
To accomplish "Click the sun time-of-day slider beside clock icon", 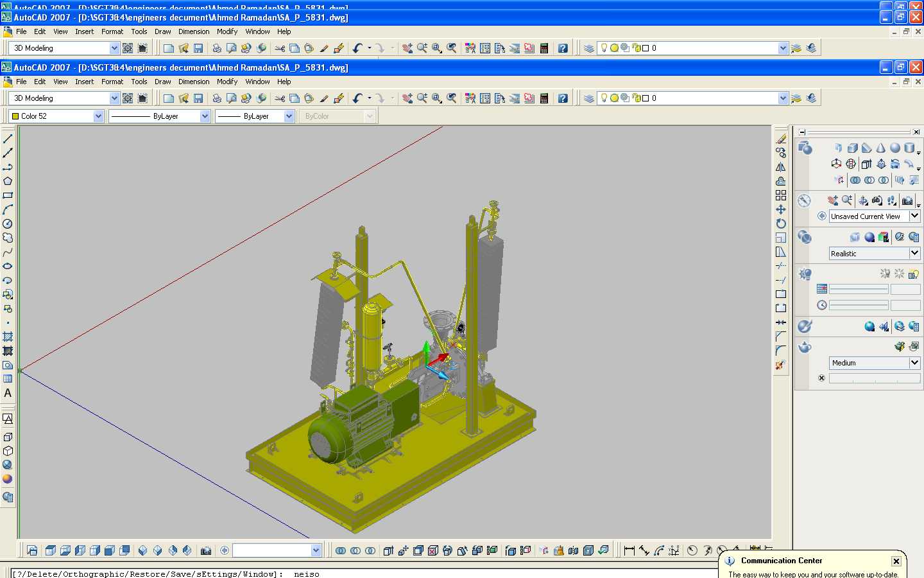I will 859,305.
